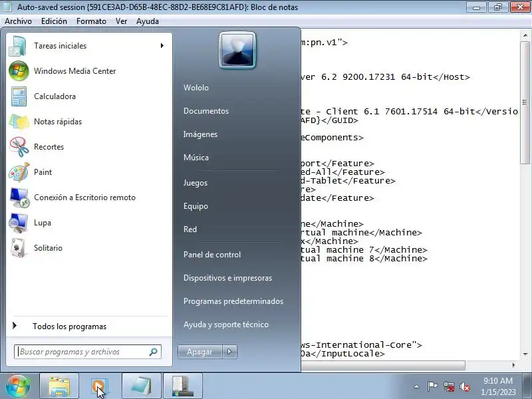
Task: Click the horizontal scroll right arrow
Action: pyautogui.click(x=513, y=365)
